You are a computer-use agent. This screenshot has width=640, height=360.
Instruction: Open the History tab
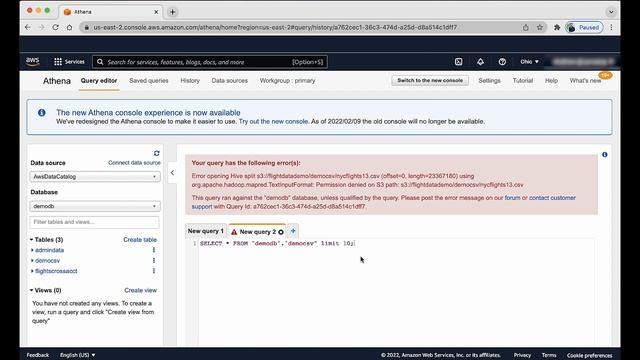[x=190, y=80]
